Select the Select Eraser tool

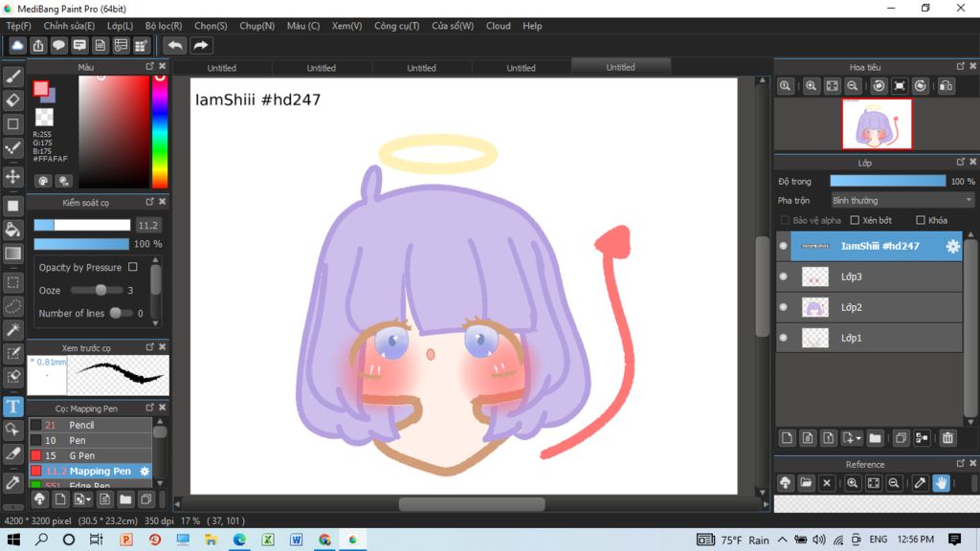coord(12,377)
